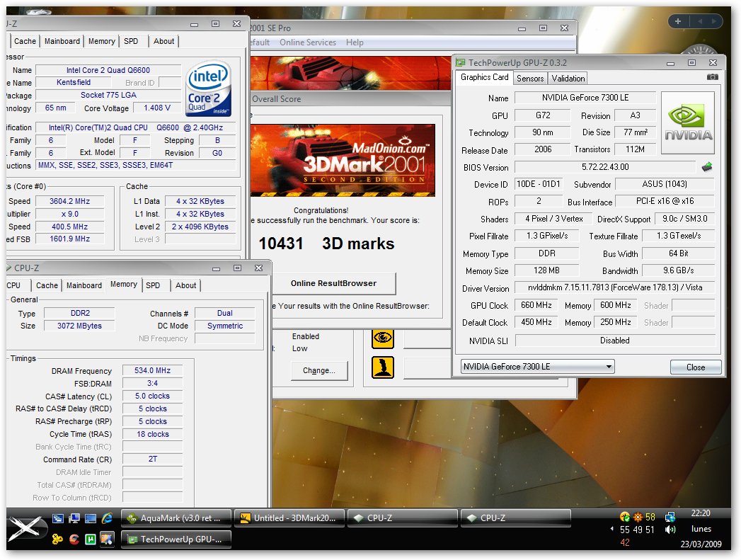Click the Command Rate 2T value

[x=152, y=459]
